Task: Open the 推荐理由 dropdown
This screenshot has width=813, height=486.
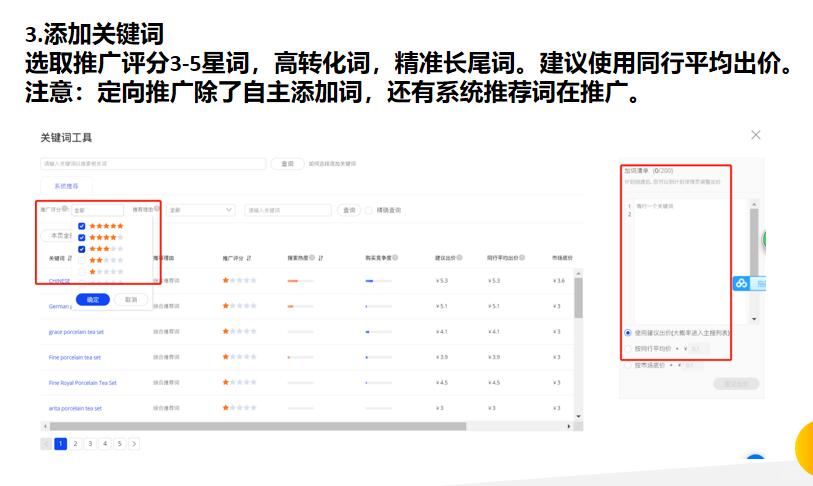Action: pos(201,210)
